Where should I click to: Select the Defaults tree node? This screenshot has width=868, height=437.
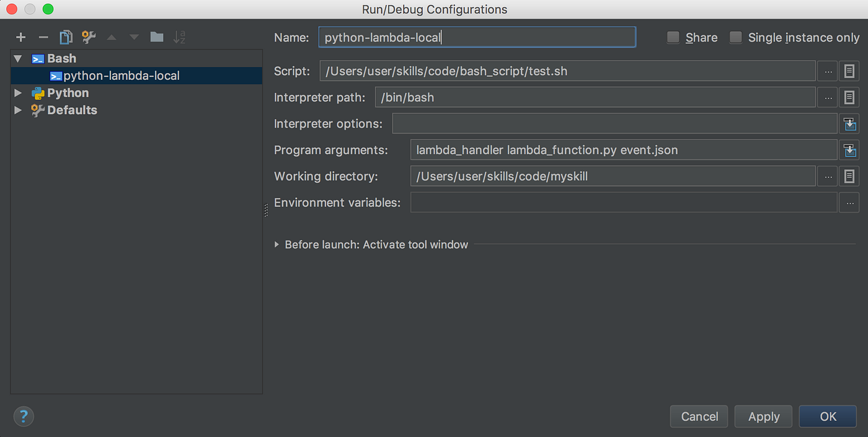tap(72, 110)
